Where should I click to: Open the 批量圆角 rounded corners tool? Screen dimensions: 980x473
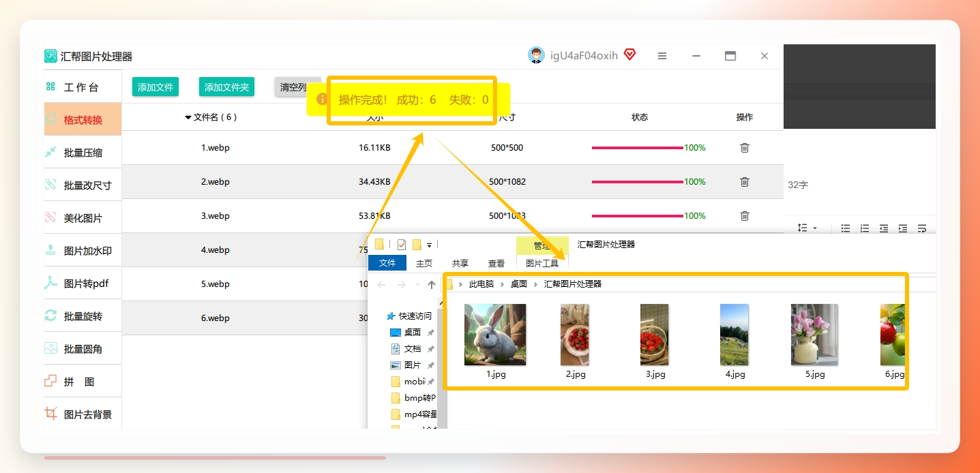(83, 349)
